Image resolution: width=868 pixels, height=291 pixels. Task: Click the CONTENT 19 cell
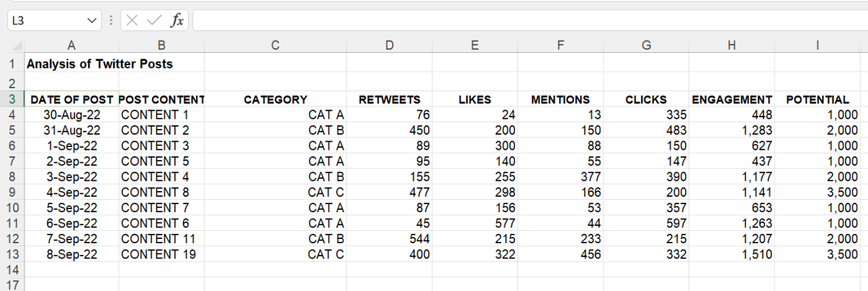(161, 254)
